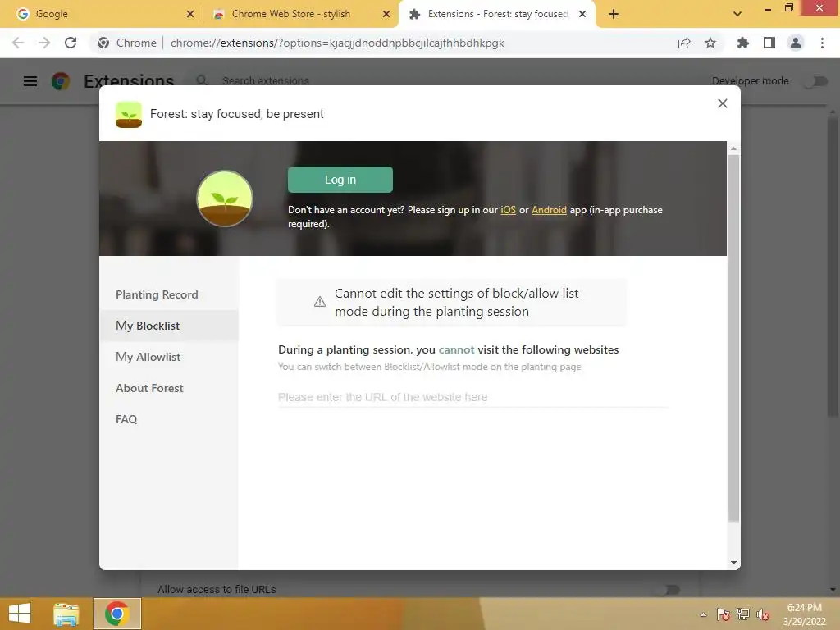Go back to previous page
The width and height of the screenshot is (840, 630).
18,43
